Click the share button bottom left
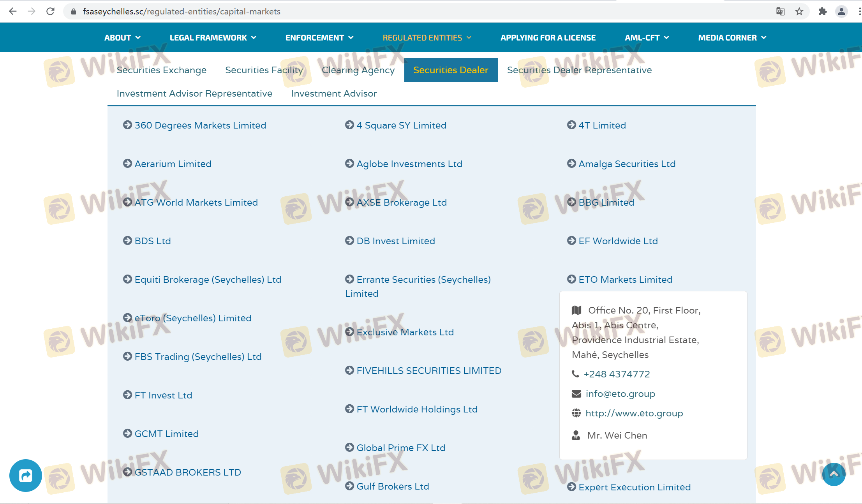Screen dimensions: 862x504 click(x=26, y=475)
